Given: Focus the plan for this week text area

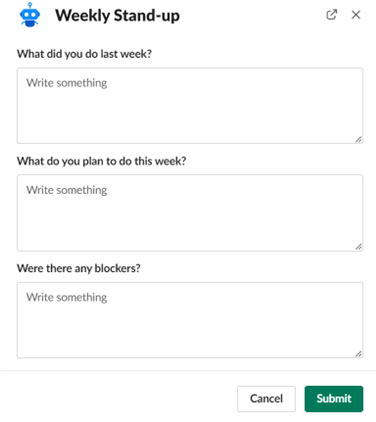Looking at the screenshot, I should click(190, 213).
